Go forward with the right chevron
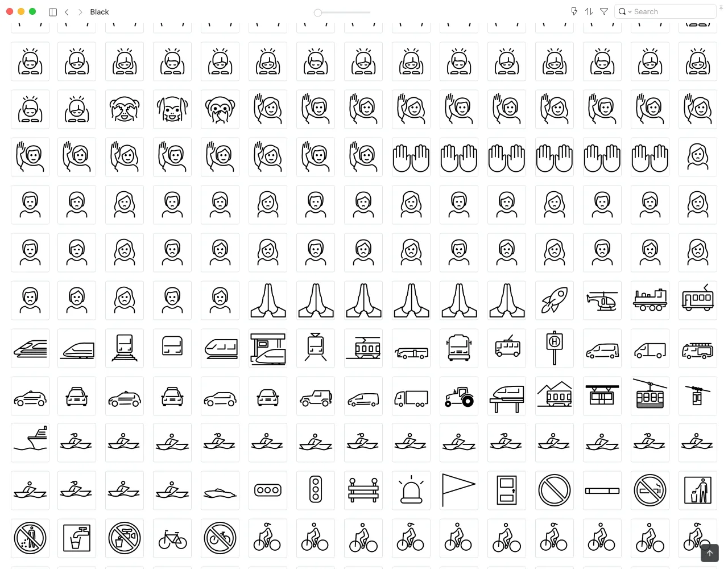 (80, 12)
